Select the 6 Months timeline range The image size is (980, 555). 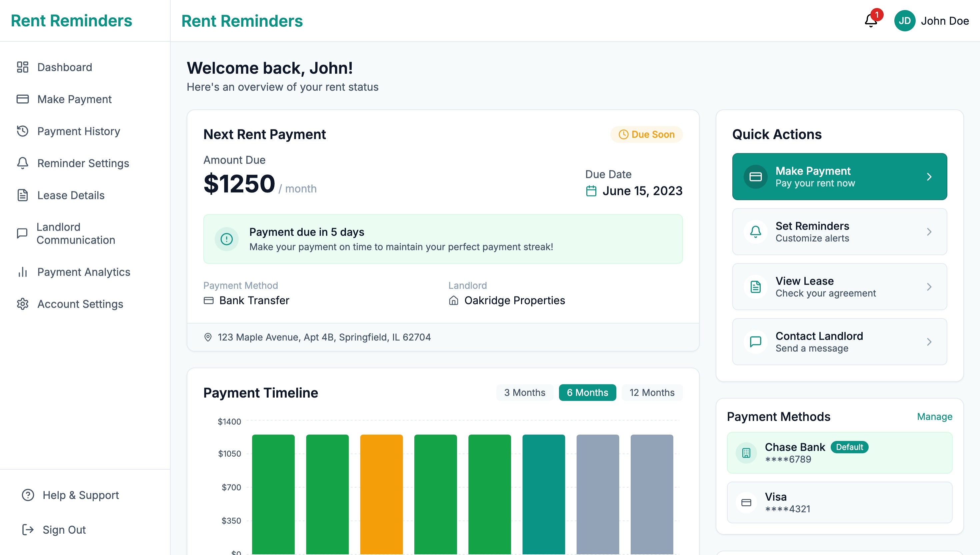tap(587, 392)
